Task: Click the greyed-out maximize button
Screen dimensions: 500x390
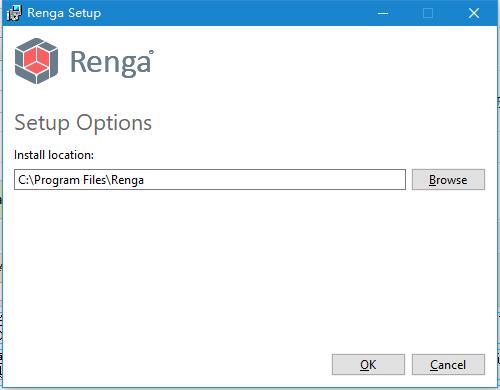Action: coord(428,13)
